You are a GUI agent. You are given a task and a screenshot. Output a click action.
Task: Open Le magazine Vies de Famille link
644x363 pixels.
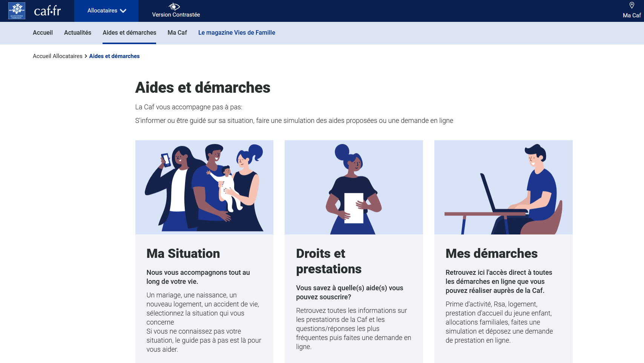236,33
